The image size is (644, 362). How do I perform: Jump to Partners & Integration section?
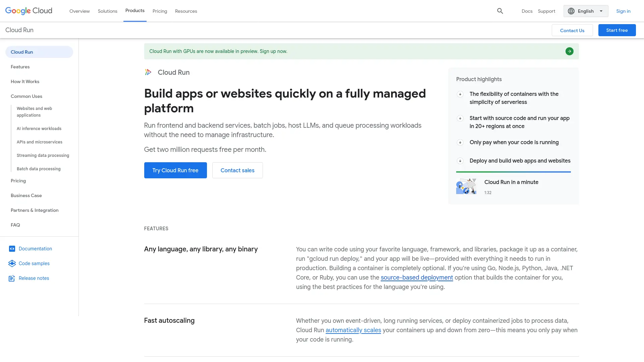pyautogui.click(x=35, y=210)
